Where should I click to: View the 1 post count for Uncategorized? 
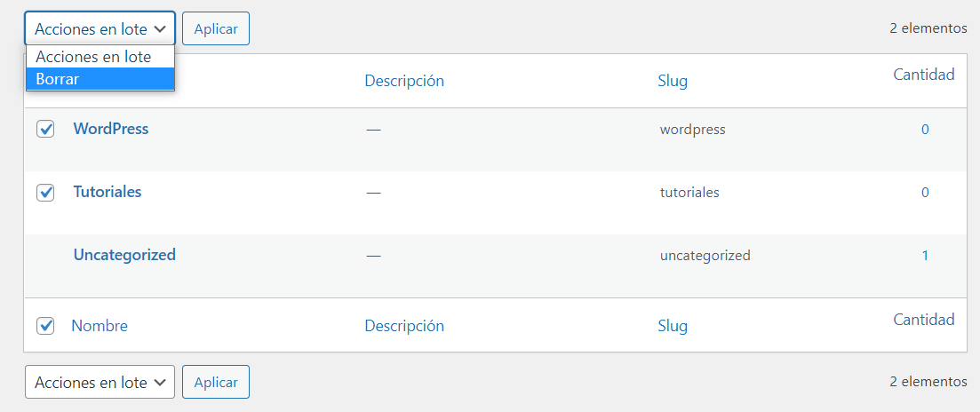925,256
